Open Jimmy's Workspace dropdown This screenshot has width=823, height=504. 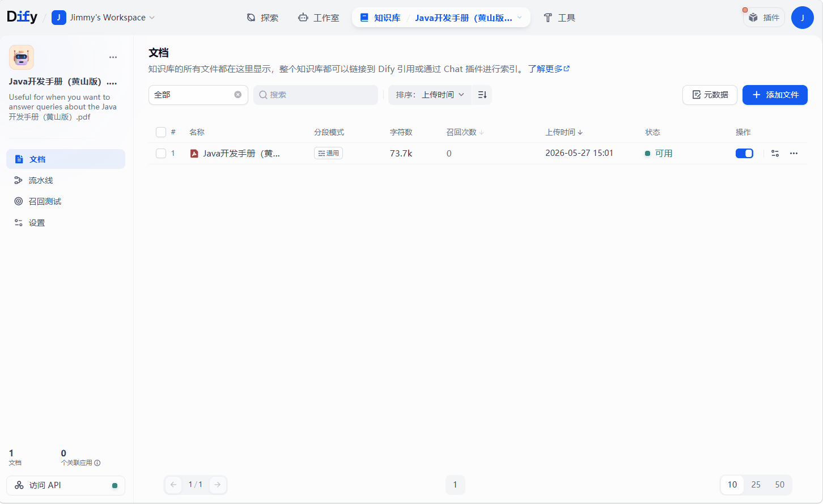(103, 18)
